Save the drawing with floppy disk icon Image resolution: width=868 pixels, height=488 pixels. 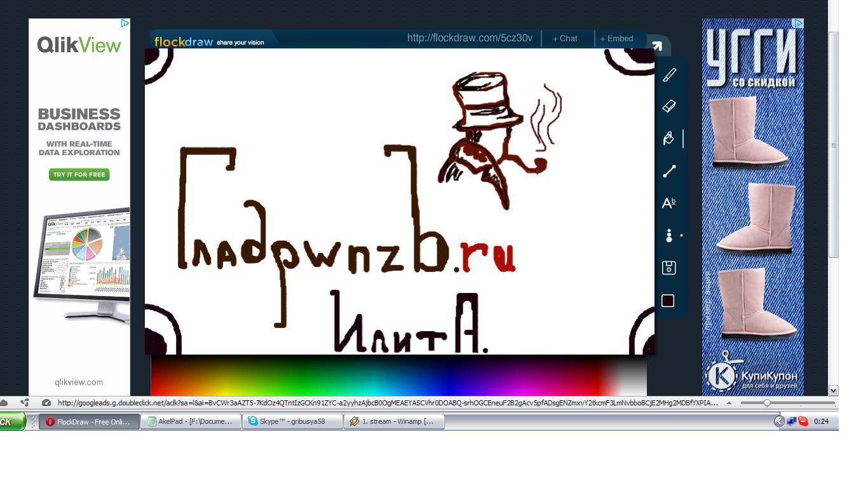668,268
